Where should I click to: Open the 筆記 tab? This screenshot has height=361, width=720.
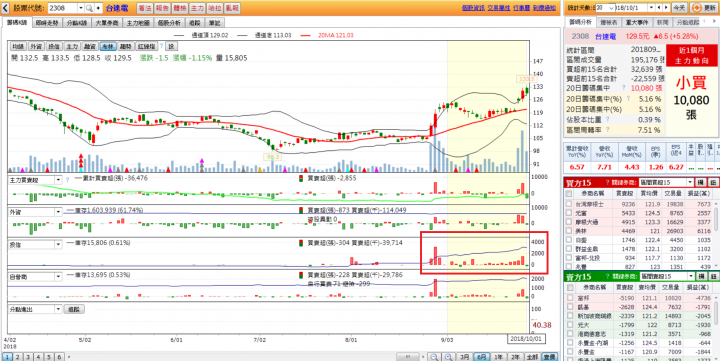click(214, 23)
